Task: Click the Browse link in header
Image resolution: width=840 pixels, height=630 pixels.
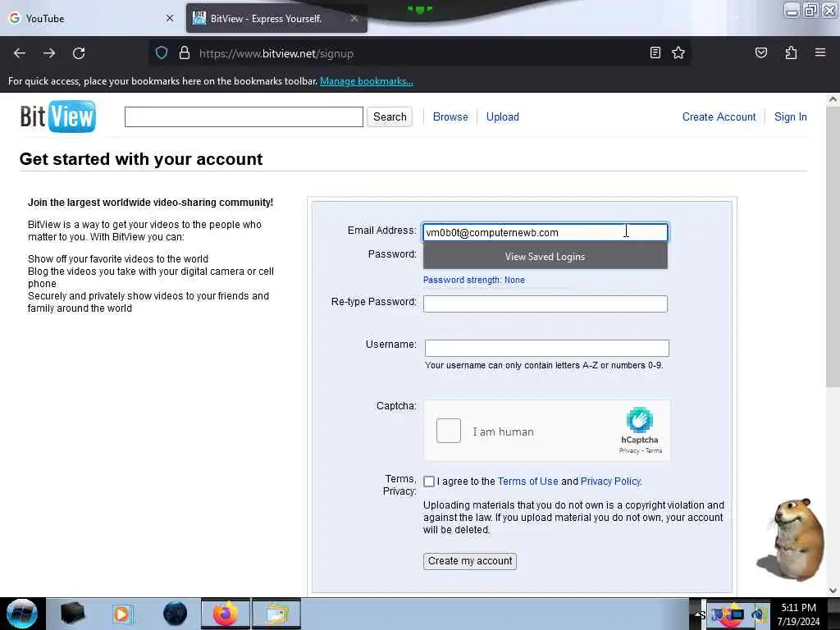Action: (450, 116)
